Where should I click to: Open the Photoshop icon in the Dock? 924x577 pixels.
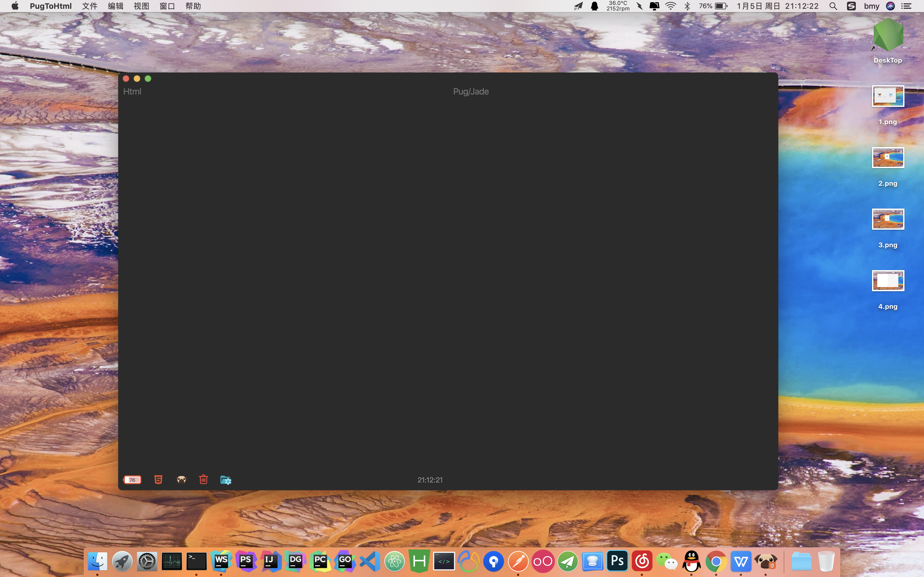(617, 561)
